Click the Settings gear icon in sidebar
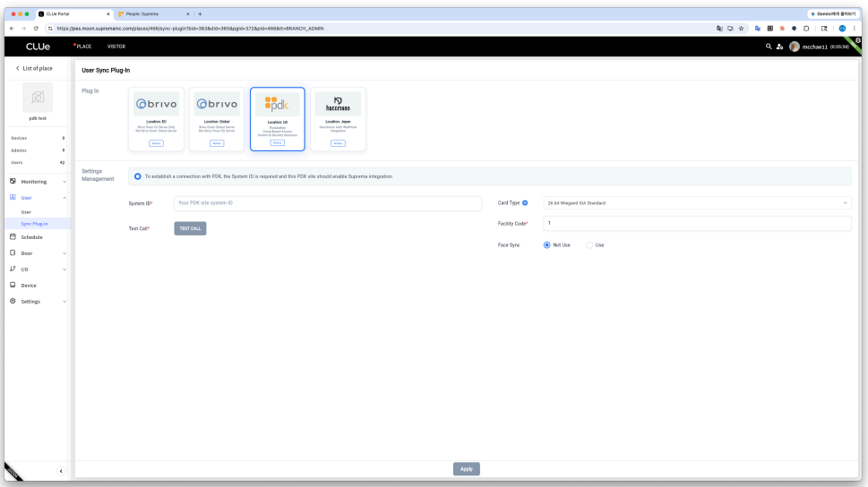Image resolution: width=868 pixels, height=487 pixels. (13, 301)
